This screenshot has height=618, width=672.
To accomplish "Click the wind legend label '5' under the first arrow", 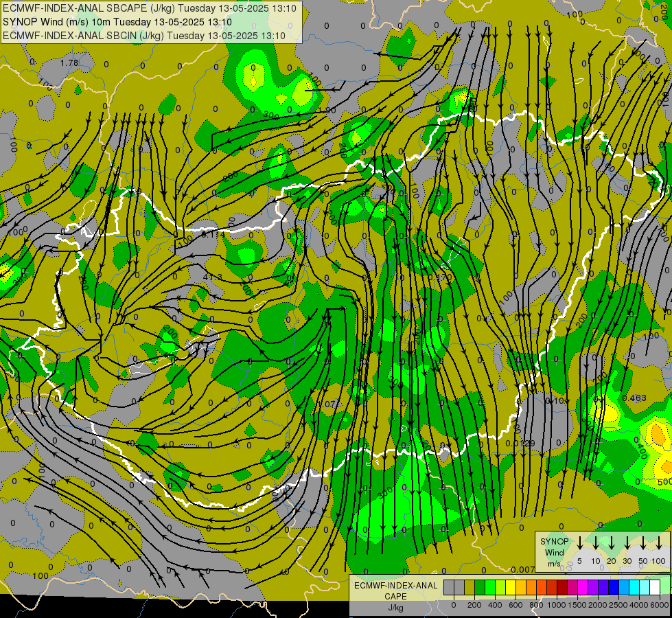I will tap(579, 561).
